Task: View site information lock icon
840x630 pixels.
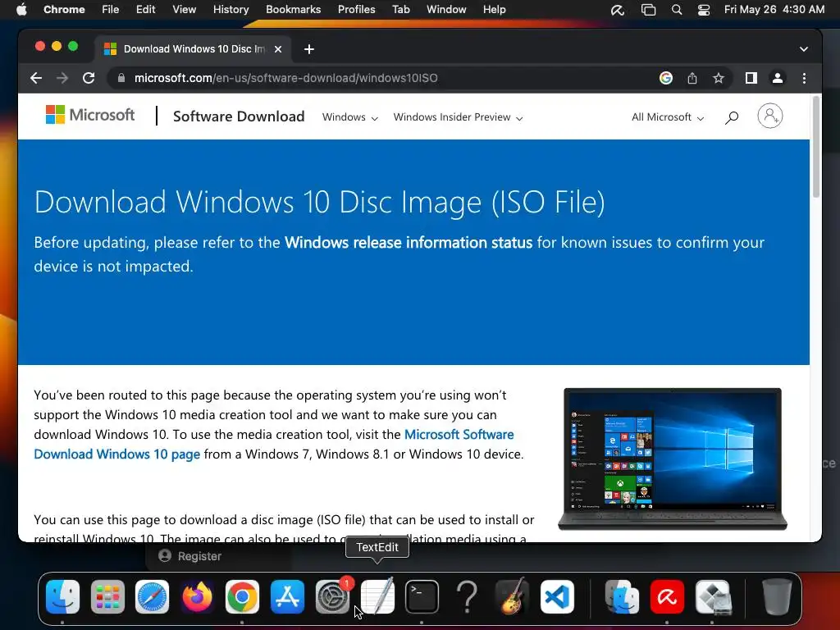Action: tap(121, 78)
